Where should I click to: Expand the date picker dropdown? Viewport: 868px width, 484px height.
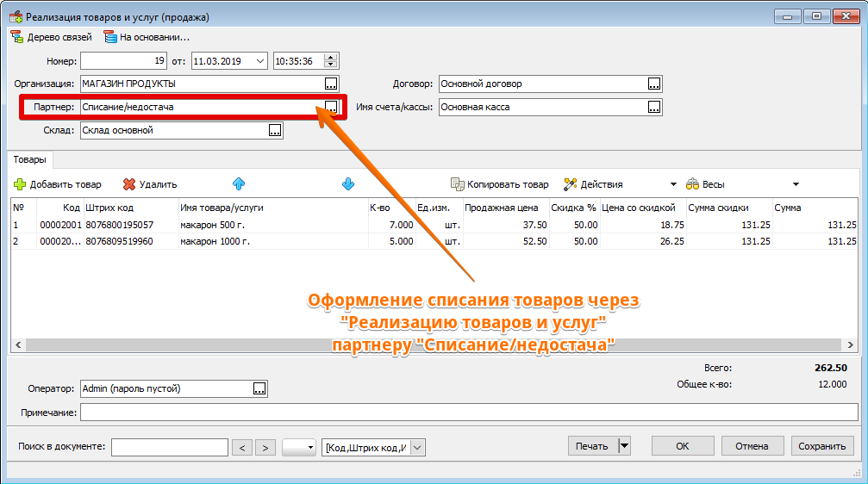coord(260,61)
